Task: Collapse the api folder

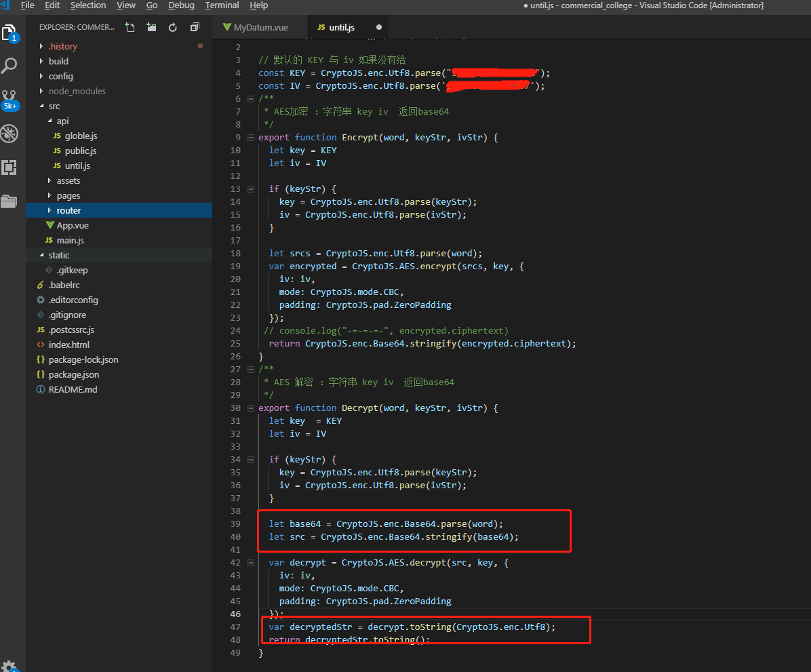Action: (119, 121)
